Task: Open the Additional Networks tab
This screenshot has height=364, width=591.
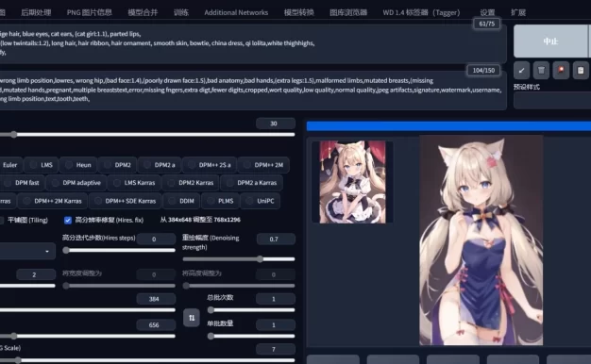Action: (x=236, y=12)
